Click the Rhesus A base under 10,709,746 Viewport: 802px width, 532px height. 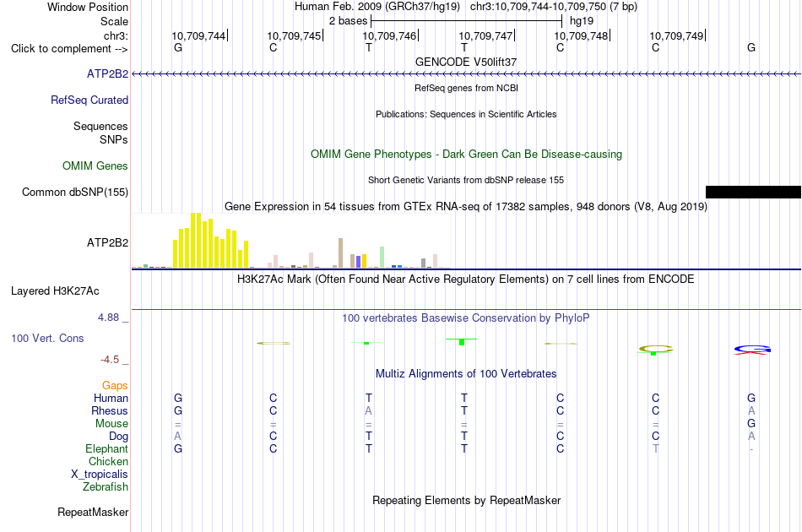tap(368, 410)
